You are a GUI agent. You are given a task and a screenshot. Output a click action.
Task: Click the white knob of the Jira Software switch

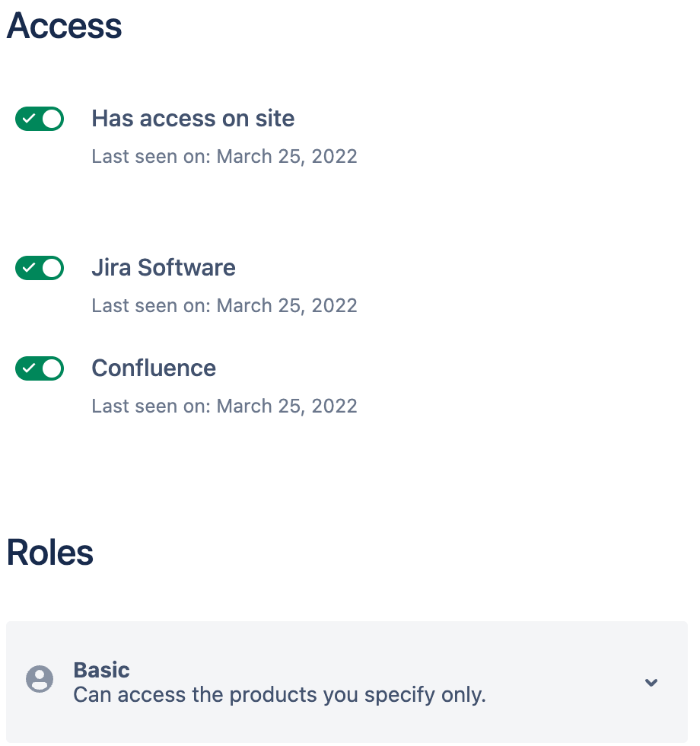[52, 268]
